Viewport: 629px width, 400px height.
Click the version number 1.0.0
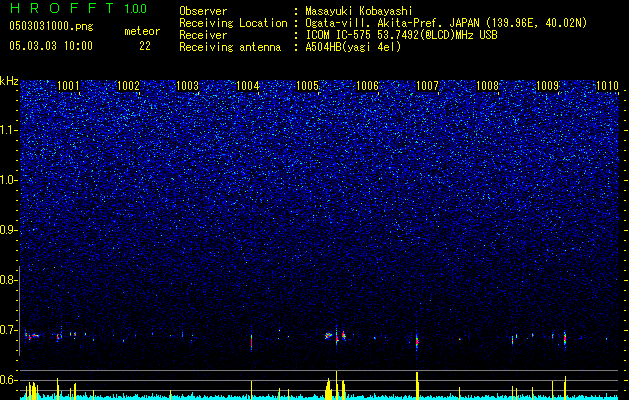[x=135, y=8]
